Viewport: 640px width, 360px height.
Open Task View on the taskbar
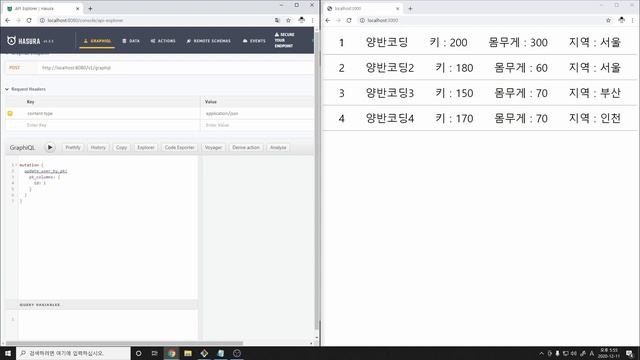tap(155, 353)
